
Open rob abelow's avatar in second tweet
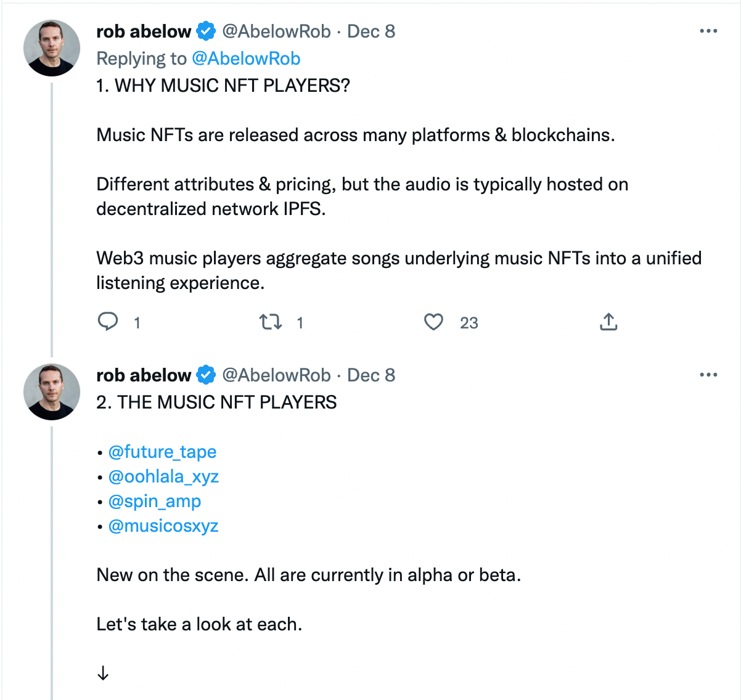[52, 392]
